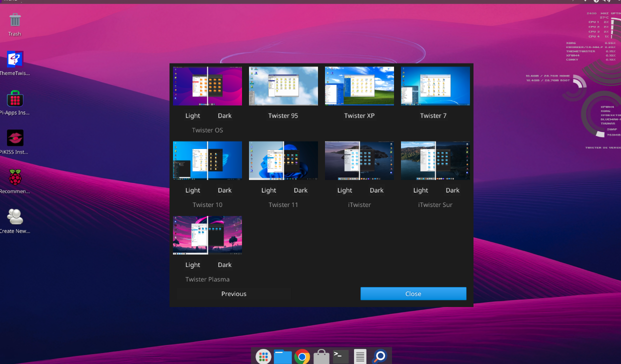Choose Light variant under Twister Plasma
Screen dimensions: 621x364
tap(192, 264)
